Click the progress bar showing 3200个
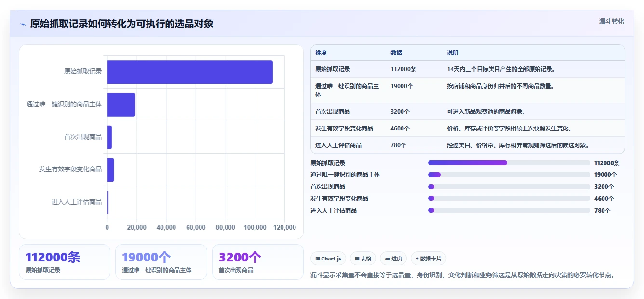644x299 pixels. tap(509, 187)
